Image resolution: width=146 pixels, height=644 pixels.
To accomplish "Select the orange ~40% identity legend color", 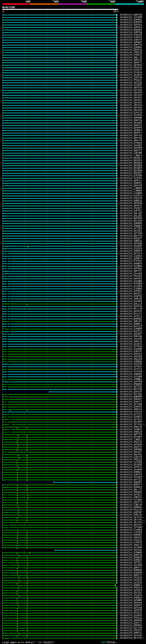I will pyautogui.click(x=44, y=4).
